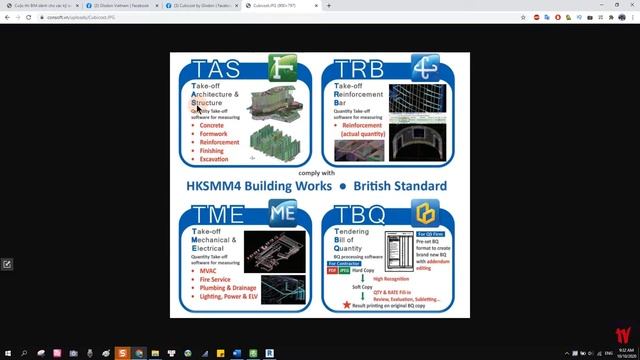Open the blue Word-style taskbar icon
The image size is (640, 360).
coord(237,353)
